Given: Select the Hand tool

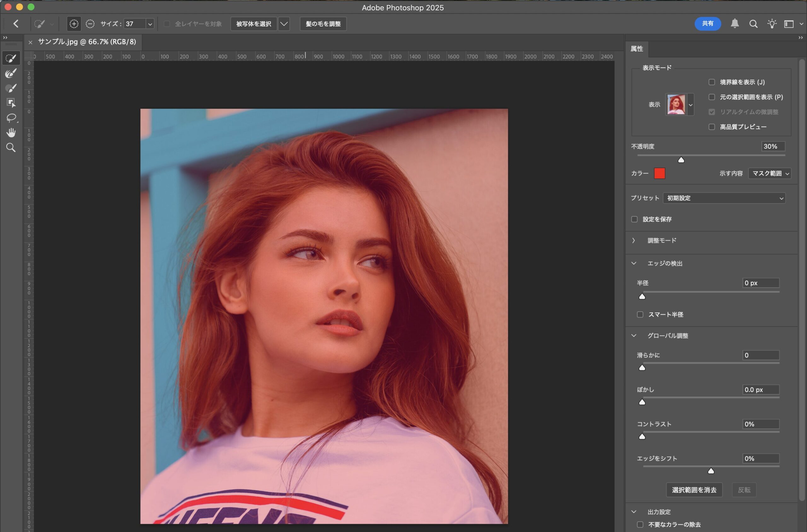Looking at the screenshot, I should (x=11, y=133).
